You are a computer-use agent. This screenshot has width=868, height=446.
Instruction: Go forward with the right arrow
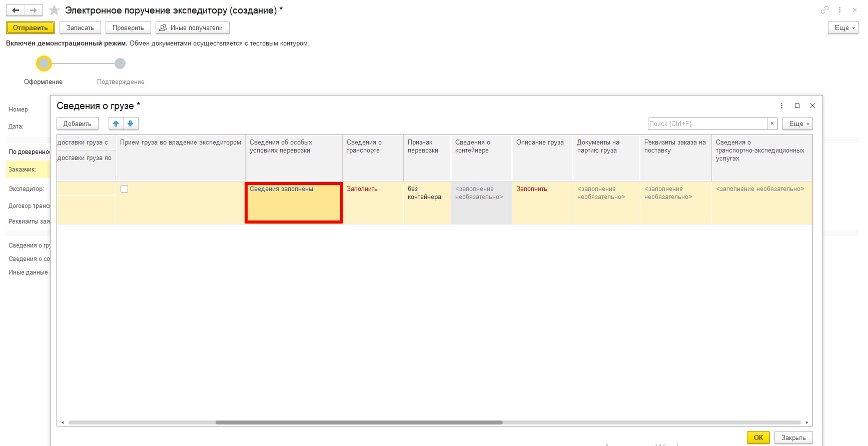tap(34, 10)
